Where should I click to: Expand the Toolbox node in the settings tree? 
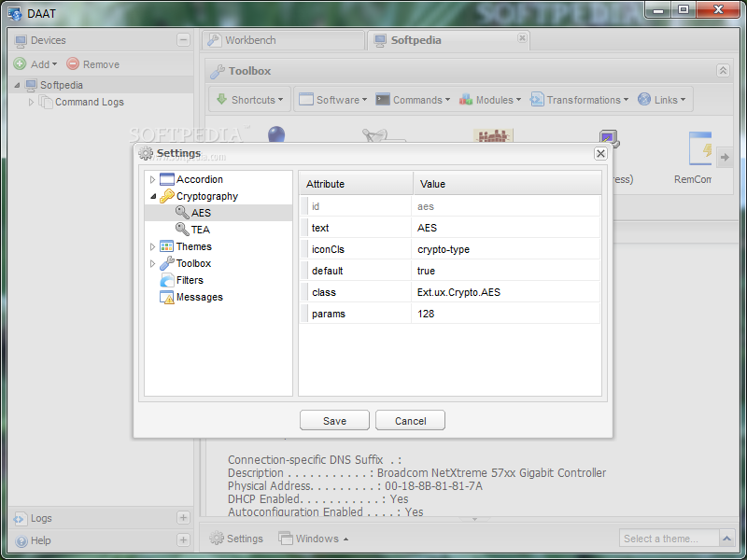point(152,263)
